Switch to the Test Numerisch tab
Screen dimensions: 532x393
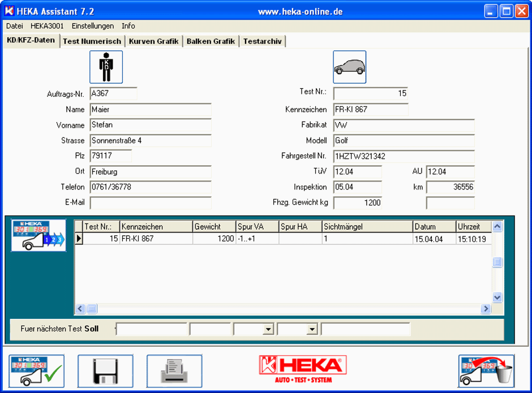92,41
